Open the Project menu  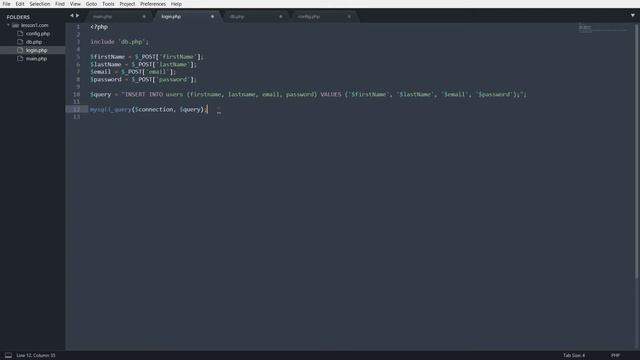coord(127,4)
